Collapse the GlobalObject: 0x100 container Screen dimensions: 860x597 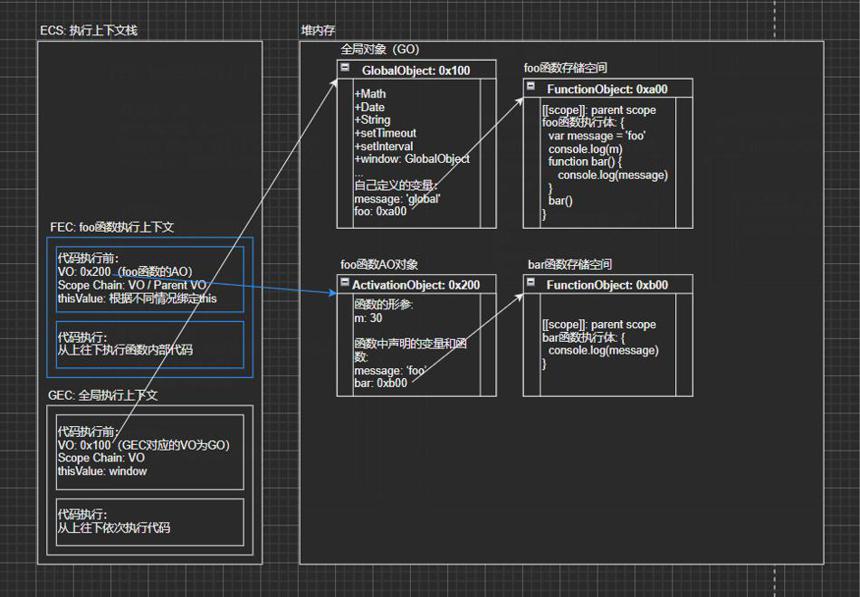point(345,67)
